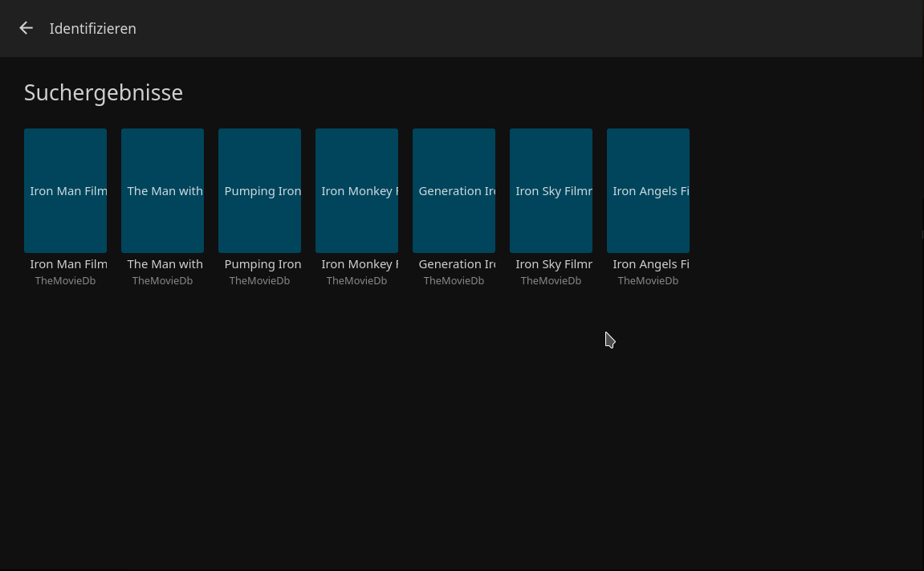This screenshot has height=571, width=924.
Task: Select Iron Sky title text below poster
Action: click(x=553, y=264)
